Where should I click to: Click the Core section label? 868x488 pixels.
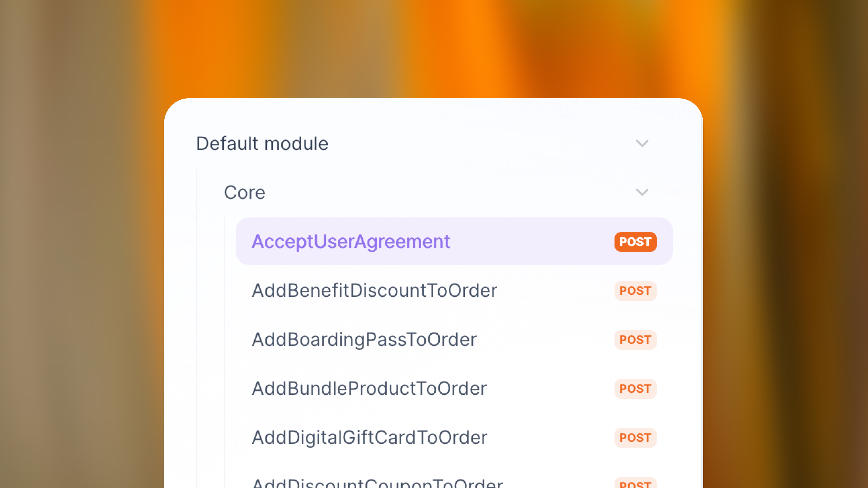pyautogui.click(x=244, y=192)
